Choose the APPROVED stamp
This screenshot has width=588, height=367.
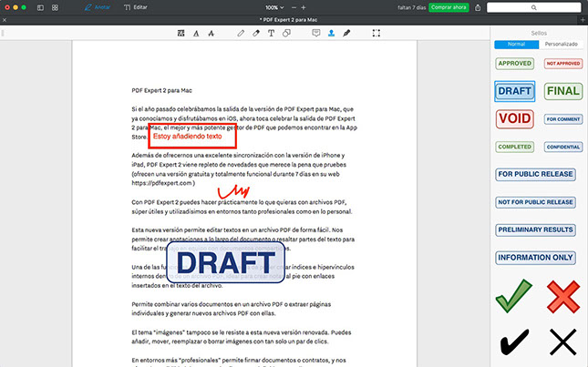[514, 64]
